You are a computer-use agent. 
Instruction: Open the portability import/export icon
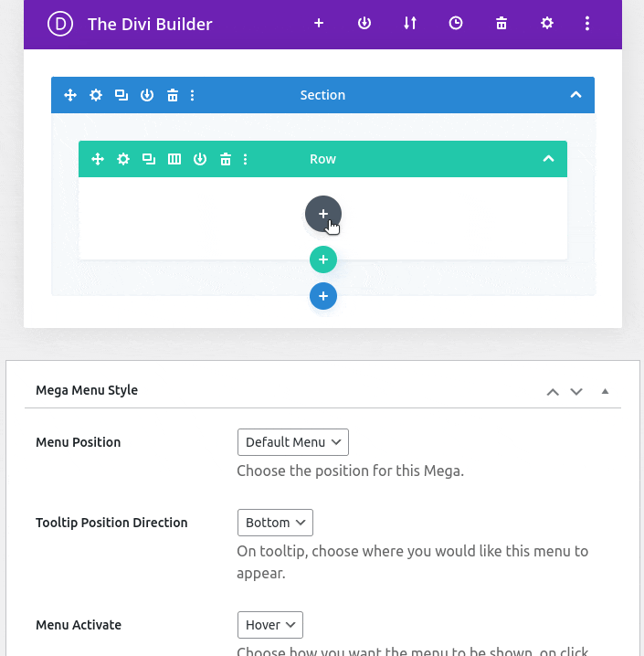410,23
